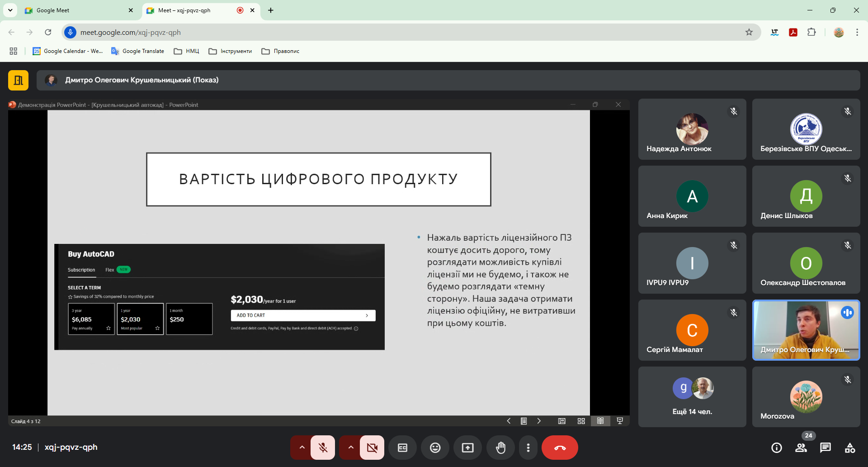Unmute the microphone
This screenshot has width=868, height=467.
click(x=323, y=448)
